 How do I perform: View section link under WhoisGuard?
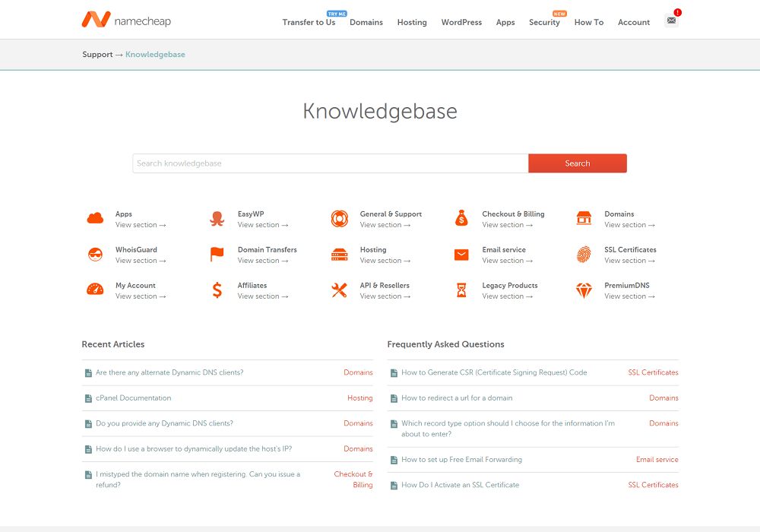tap(141, 261)
